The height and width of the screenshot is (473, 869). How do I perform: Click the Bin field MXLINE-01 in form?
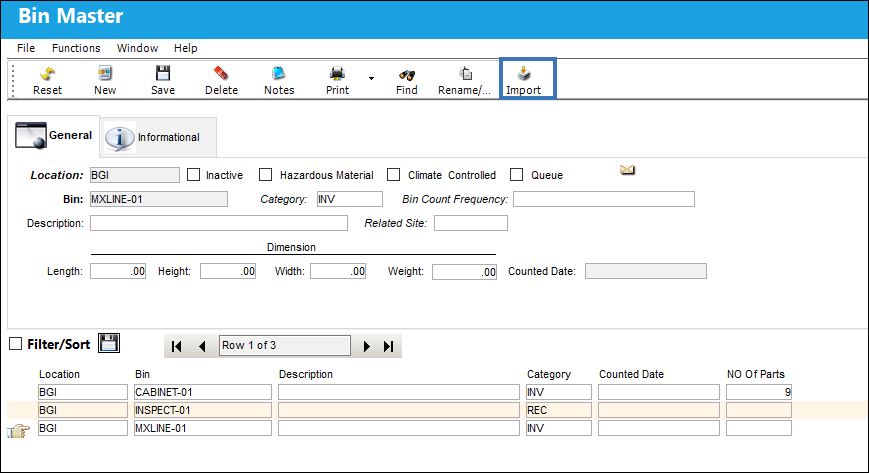pos(159,199)
